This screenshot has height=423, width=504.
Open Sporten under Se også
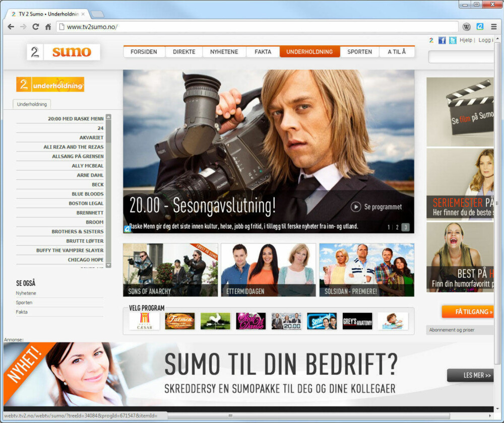[x=24, y=303]
